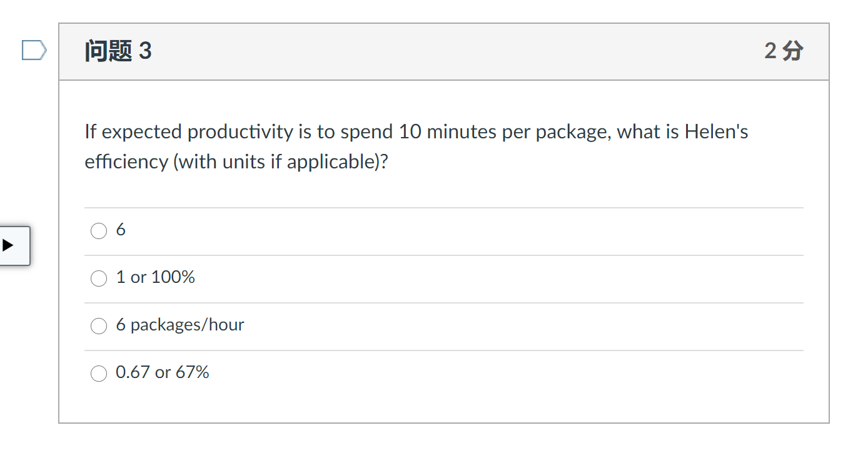This screenshot has height=455, width=868.
Task: Click the answer text '0.67 or 67%'
Action: [x=162, y=372]
